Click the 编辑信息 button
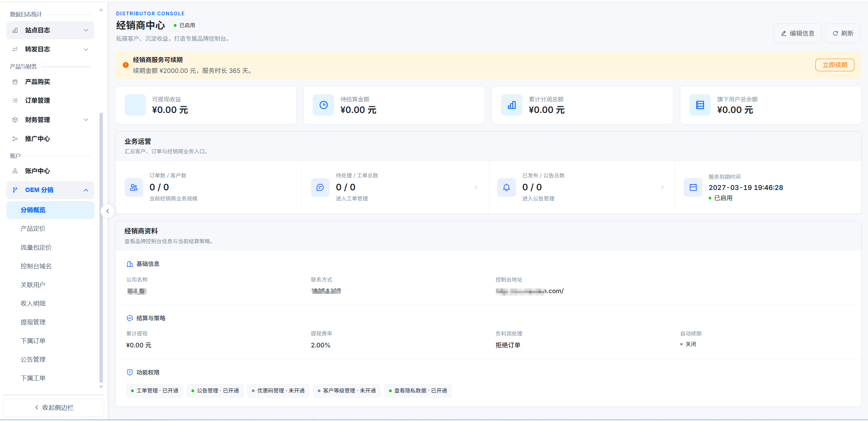This screenshot has width=868, height=421. 797,33
